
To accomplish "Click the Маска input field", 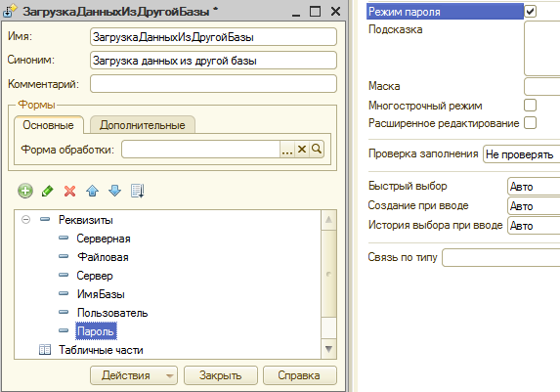I will tap(542, 86).
